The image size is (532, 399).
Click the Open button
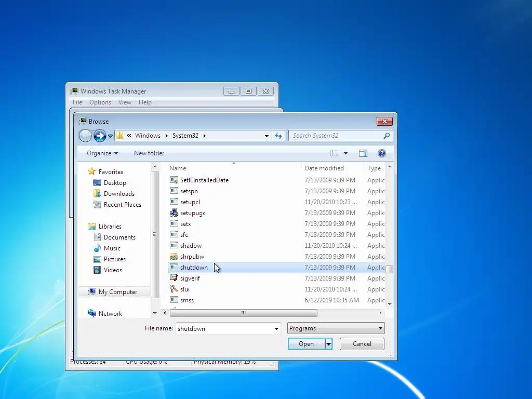307,344
